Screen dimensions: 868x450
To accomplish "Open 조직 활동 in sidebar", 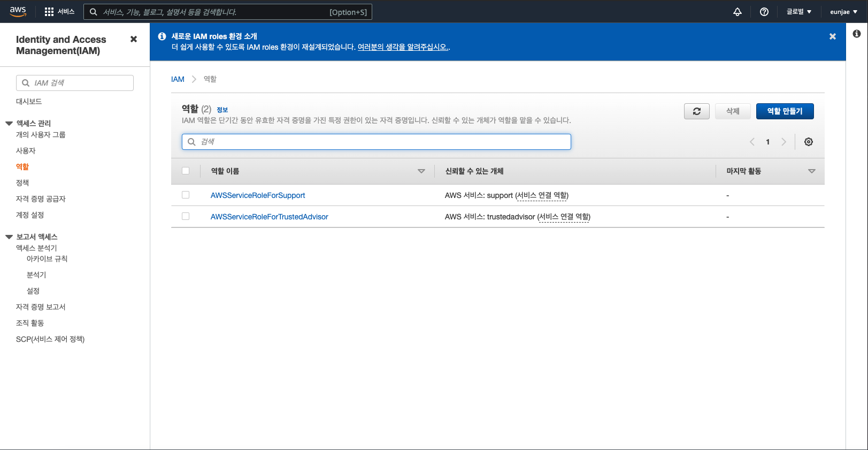I will point(30,323).
